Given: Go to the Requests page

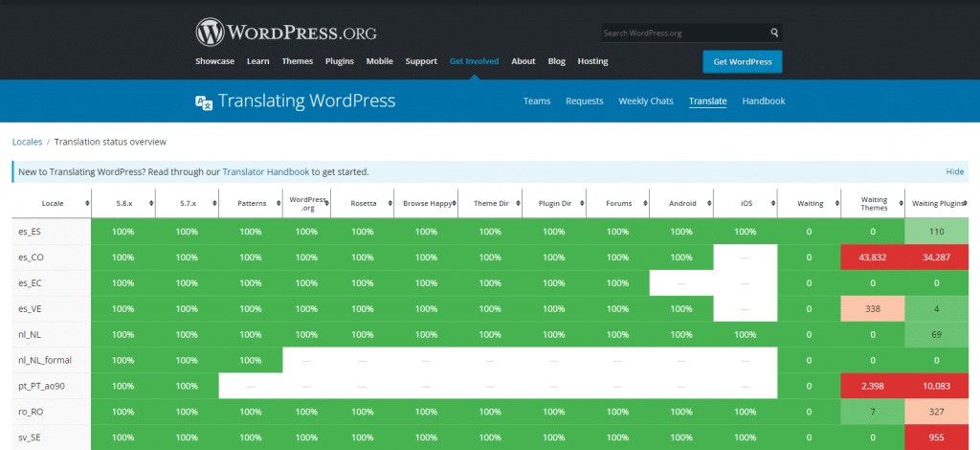Looking at the screenshot, I should point(585,101).
